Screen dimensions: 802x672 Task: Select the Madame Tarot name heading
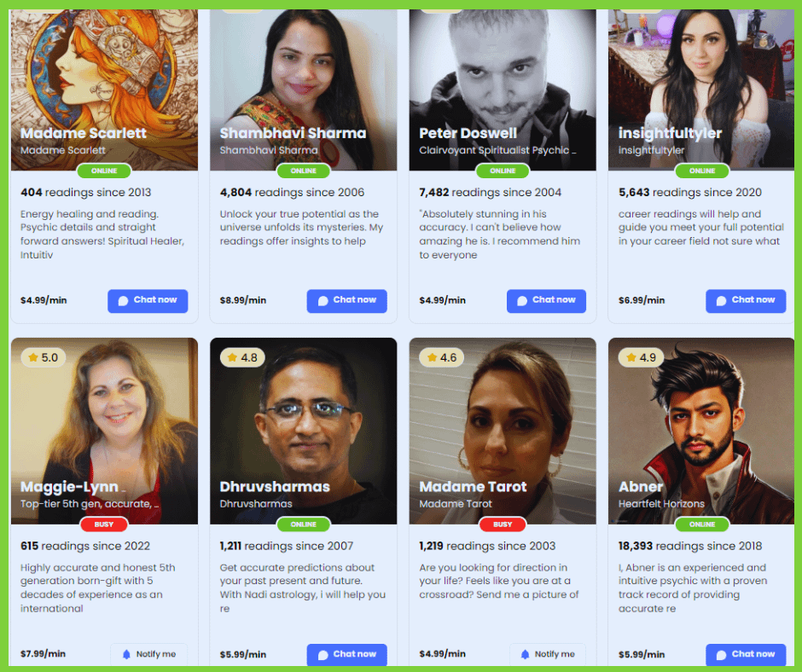point(474,487)
